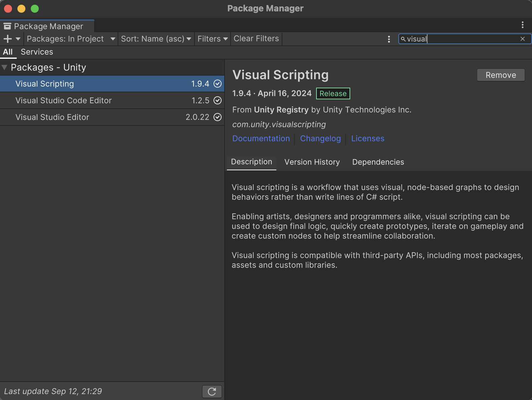532x400 pixels.
Task: Click the Remove button
Action: tap(501, 75)
